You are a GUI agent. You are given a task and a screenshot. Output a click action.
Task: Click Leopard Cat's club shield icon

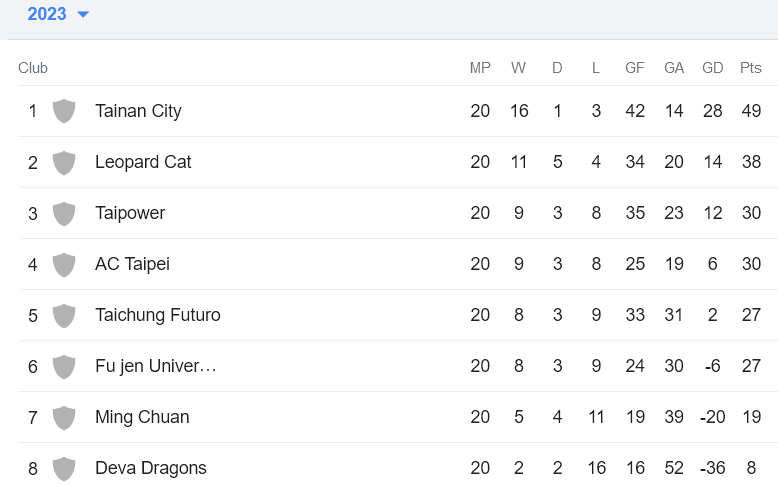(x=64, y=162)
